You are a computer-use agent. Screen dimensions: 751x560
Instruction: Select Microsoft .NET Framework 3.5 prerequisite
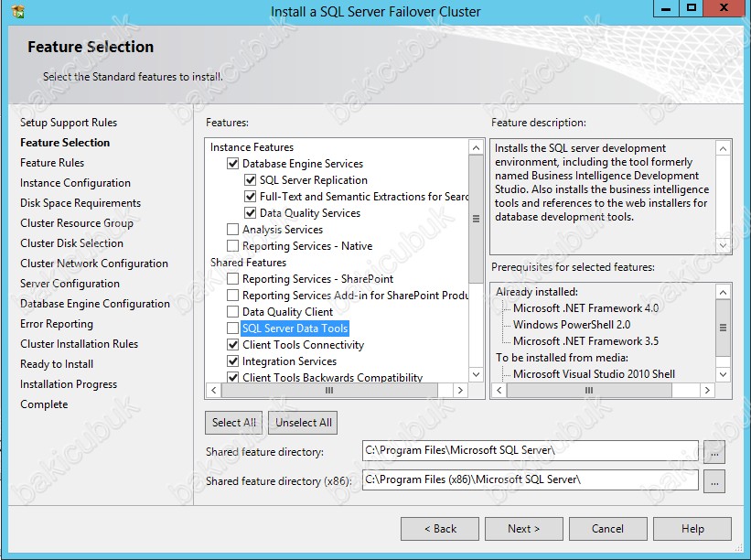click(x=585, y=341)
